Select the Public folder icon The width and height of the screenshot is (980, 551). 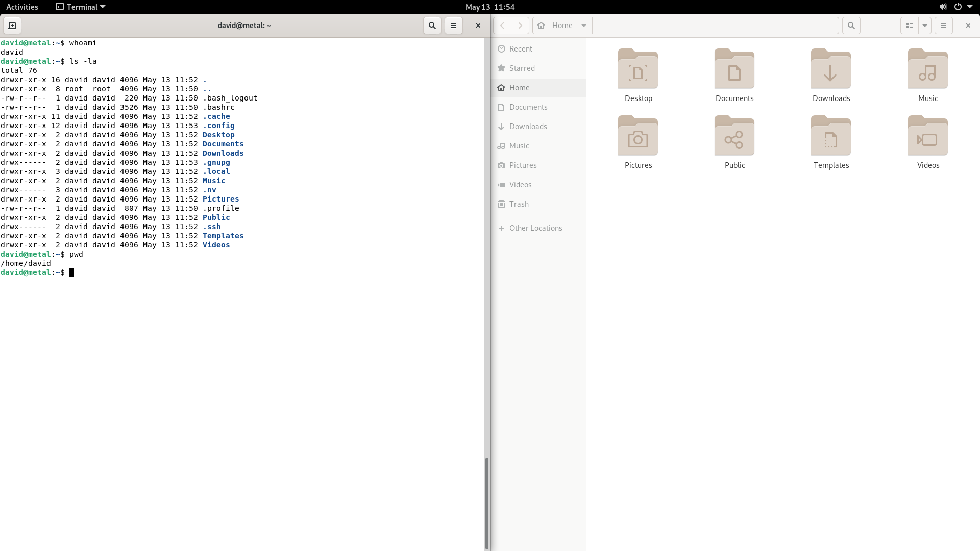734,136
